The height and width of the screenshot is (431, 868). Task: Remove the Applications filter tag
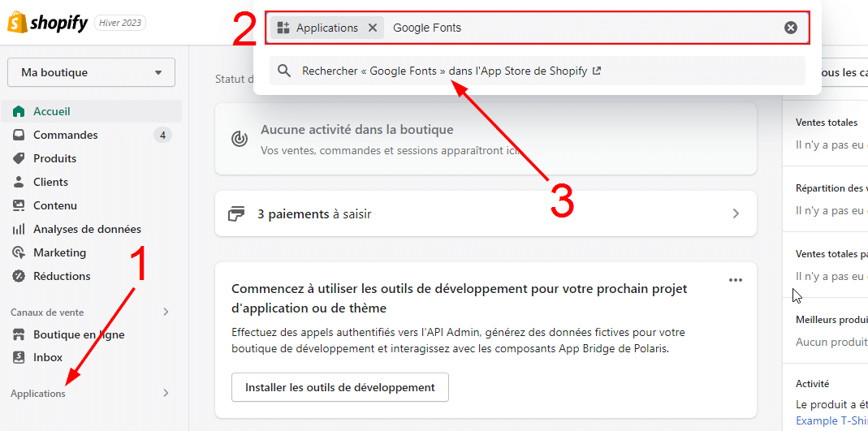click(x=373, y=28)
